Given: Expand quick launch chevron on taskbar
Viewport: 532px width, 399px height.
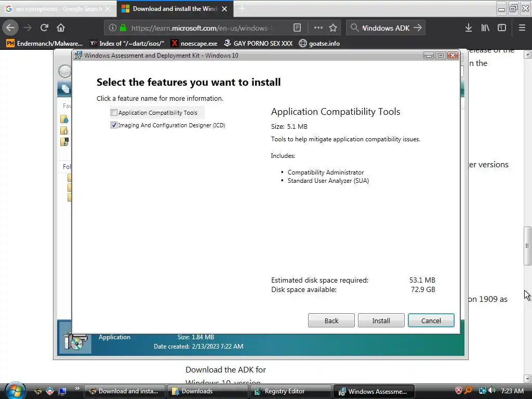Looking at the screenshot, I should click(77, 389).
